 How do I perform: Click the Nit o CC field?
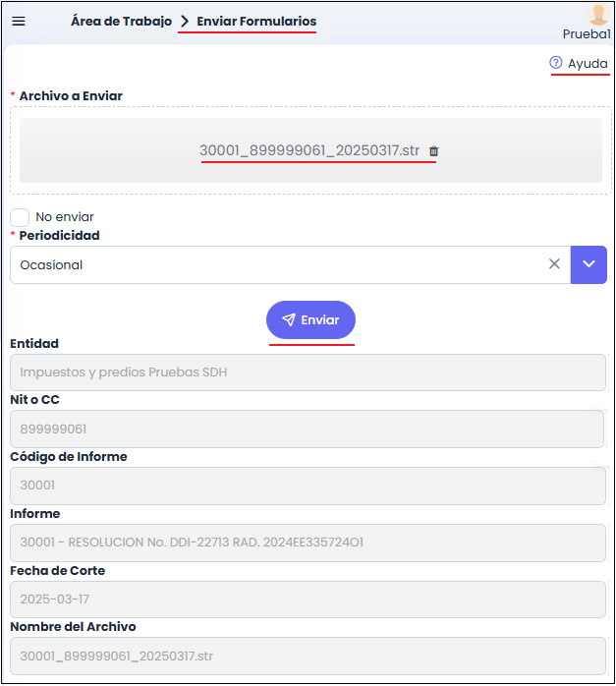click(x=308, y=429)
